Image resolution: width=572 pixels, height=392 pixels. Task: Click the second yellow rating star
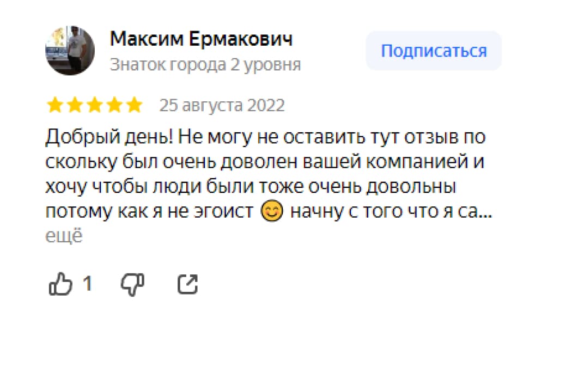[75, 105]
